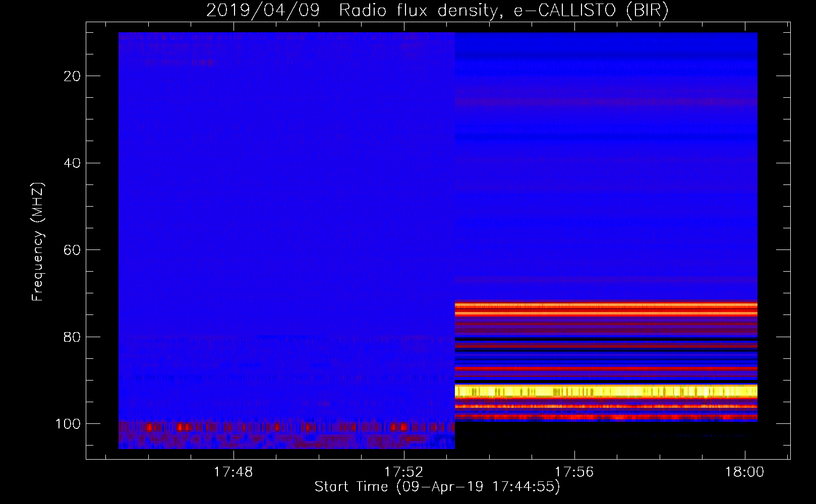Viewport: 816px width, 504px height.
Task: Click the bright yellow emission band near 92 MHz
Action: point(606,391)
